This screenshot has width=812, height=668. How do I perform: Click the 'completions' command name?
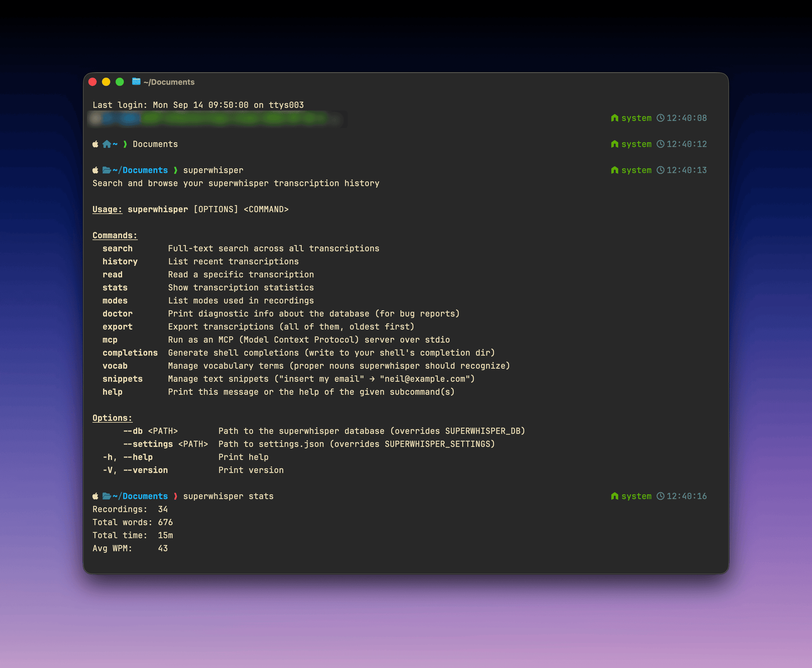(130, 353)
